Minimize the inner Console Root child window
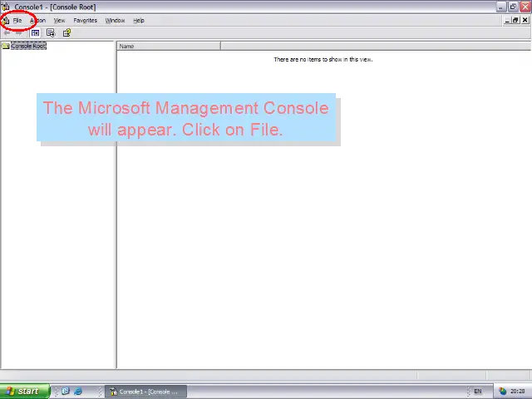532x399 pixels. (x=507, y=20)
